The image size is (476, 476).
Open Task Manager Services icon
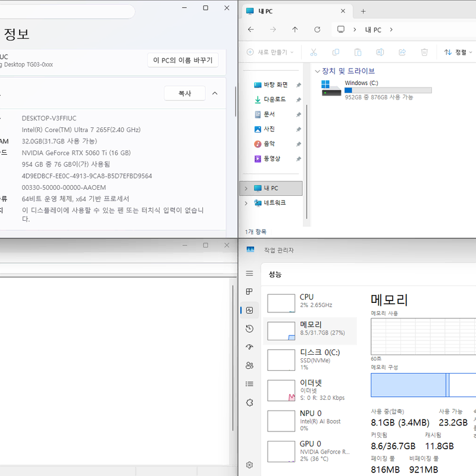(x=249, y=403)
